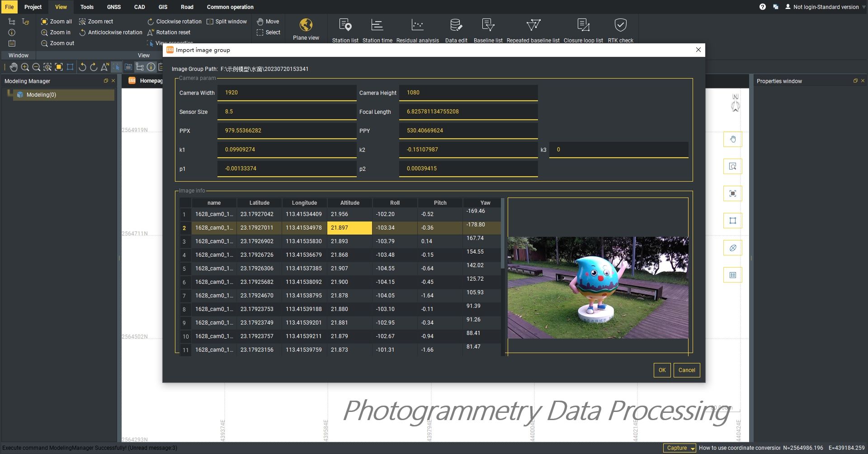Toggle the tree-structure icon in quick toolbar

[140, 67]
